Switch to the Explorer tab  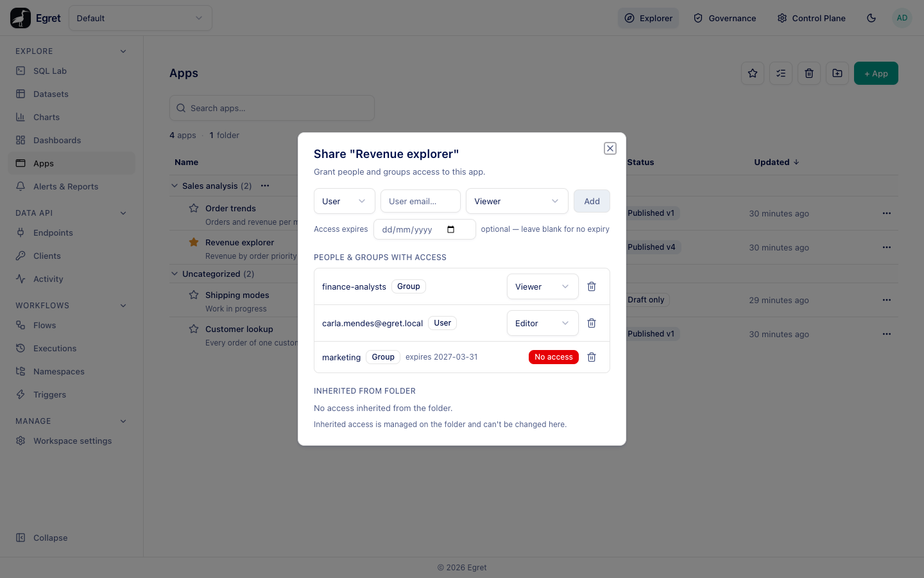[x=648, y=18]
